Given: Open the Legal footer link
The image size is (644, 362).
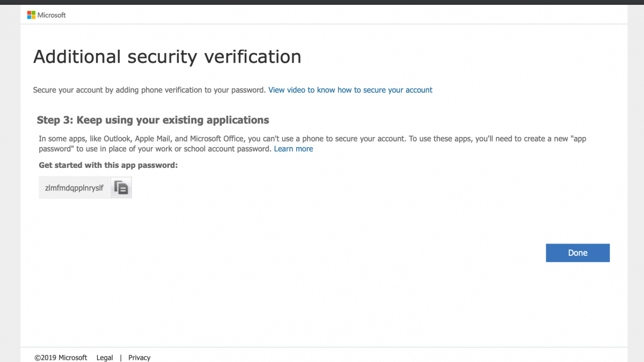Looking at the screenshot, I should point(105,357).
